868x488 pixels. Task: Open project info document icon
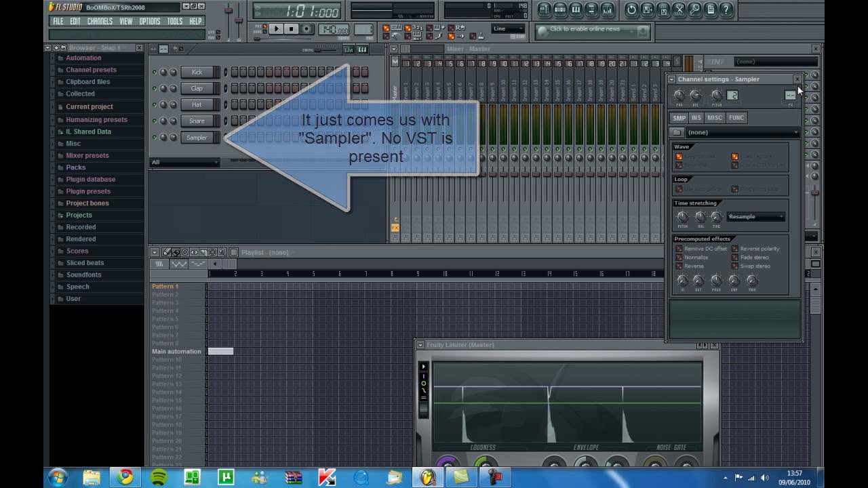pos(711,9)
